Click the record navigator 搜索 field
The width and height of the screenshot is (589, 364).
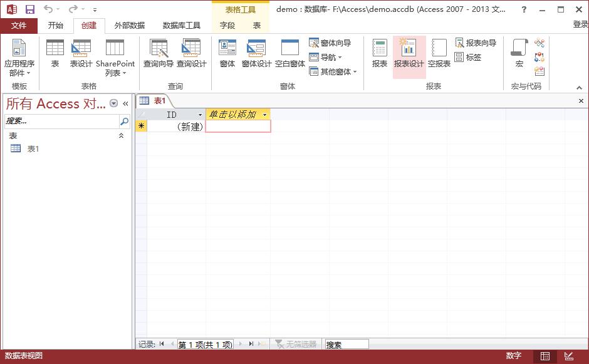[x=347, y=344]
